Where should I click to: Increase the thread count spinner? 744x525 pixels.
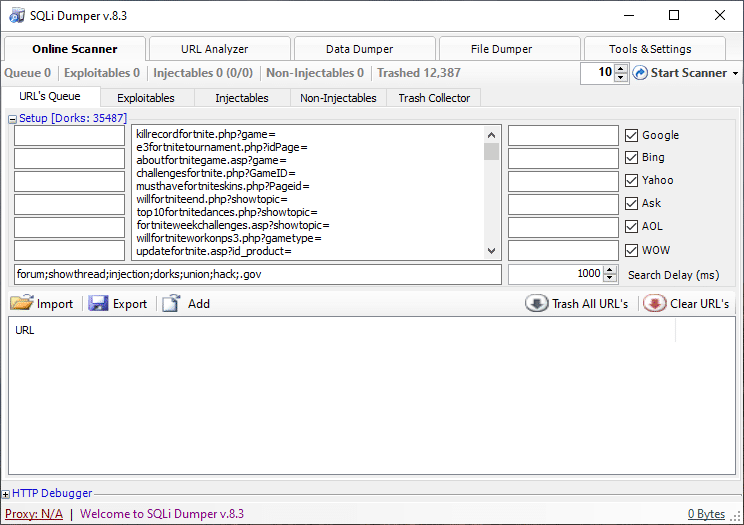click(621, 69)
